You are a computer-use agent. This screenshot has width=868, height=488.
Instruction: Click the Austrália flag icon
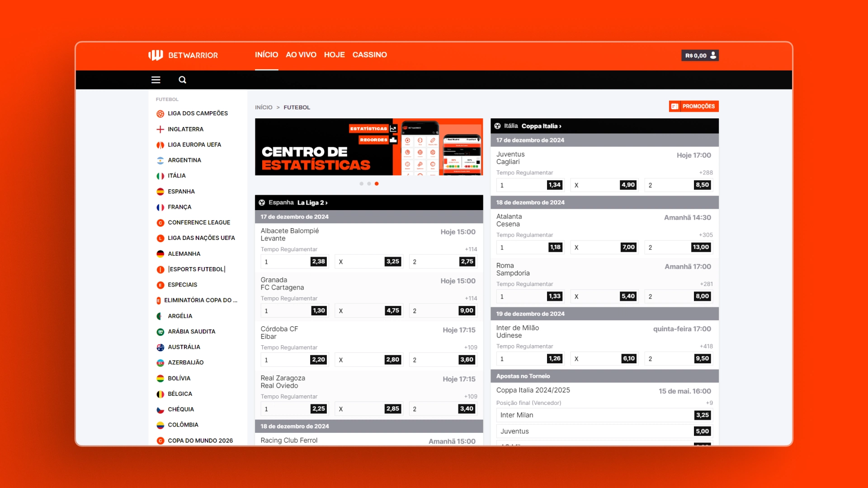[160, 347]
